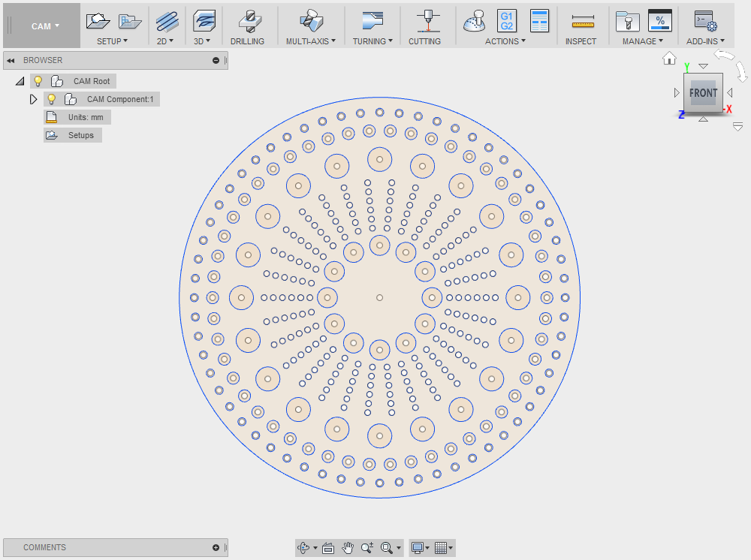The height and width of the screenshot is (560, 751).
Task: Expand the CAM Component:1 tree node
Action: pos(33,99)
